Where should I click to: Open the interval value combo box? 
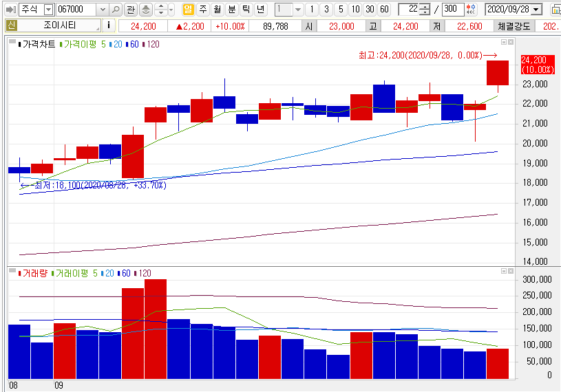click(289, 10)
